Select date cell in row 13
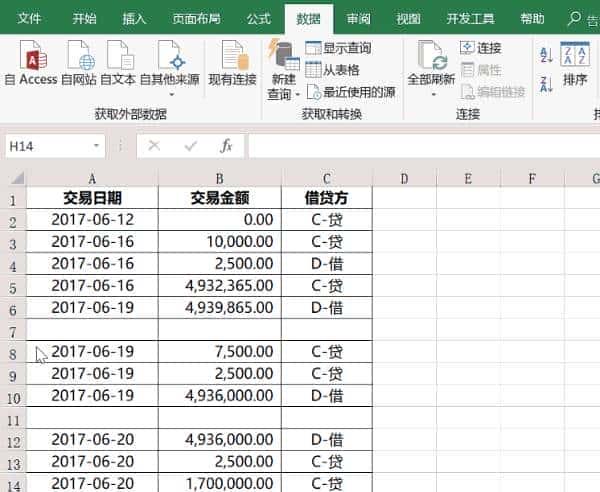Viewport: 600px width, 492px height. pyautogui.click(x=92, y=461)
